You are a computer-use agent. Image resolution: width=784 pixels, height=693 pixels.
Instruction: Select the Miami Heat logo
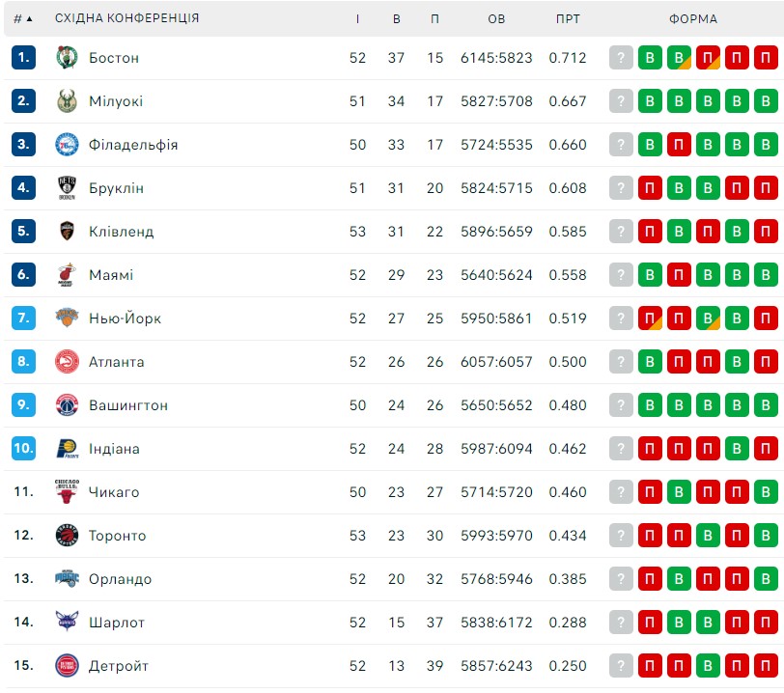67,274
